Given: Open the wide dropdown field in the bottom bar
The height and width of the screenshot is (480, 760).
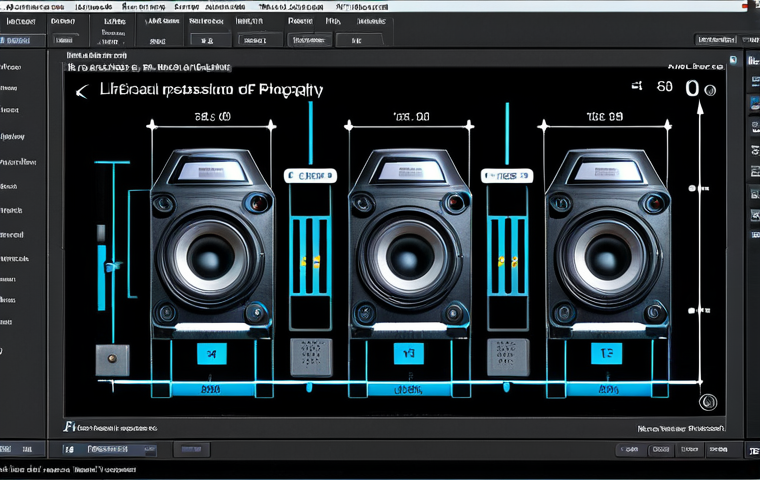Looking at the screenshot, I should pyautogui.click(x=110, y=449).
